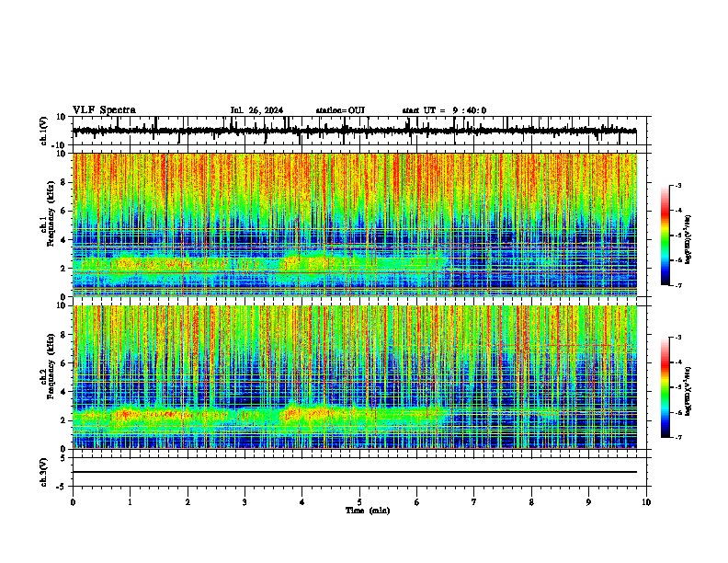
Task: Click the ch.2 color bar '-7' label
Action: (677, 437)
